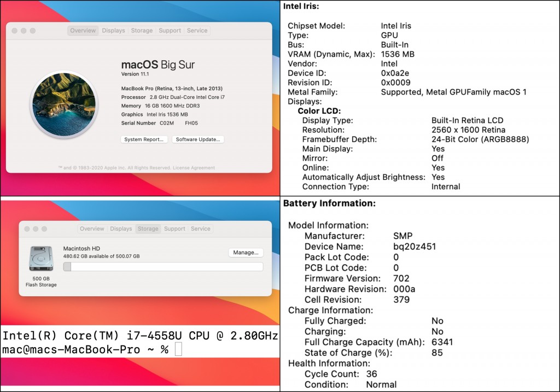Click the Mirror value "Off"
Screen dimensions: 560x392
tap(437, 158)
